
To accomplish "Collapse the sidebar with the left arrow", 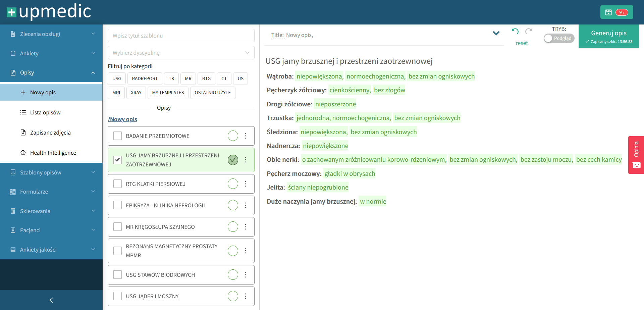I will (51, 300).
